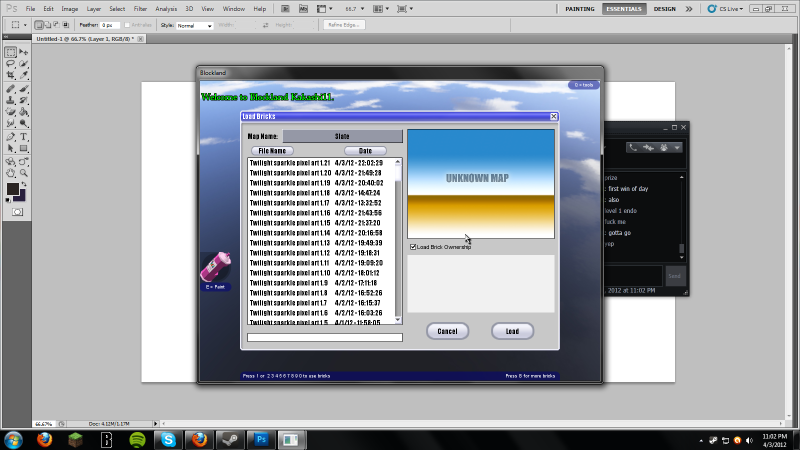This screenshot has width=800, height=450.
Task: Toggle Quick Mask mode
Action: click(17, 212)
